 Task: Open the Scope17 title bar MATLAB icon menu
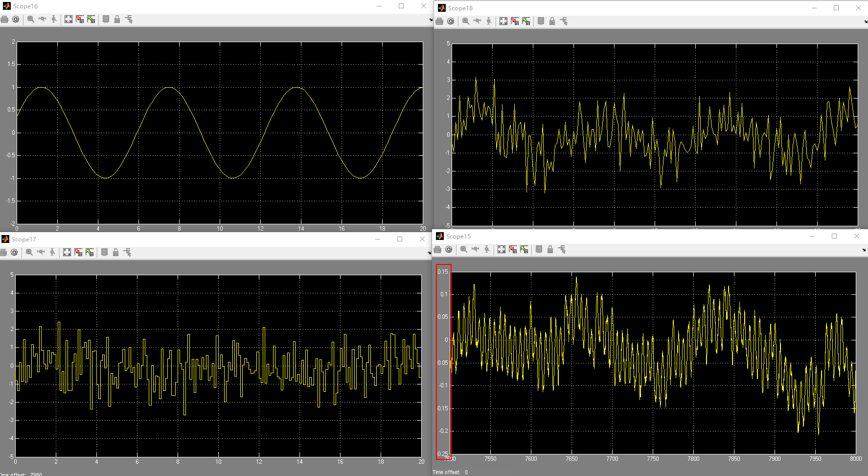point(5,239)
